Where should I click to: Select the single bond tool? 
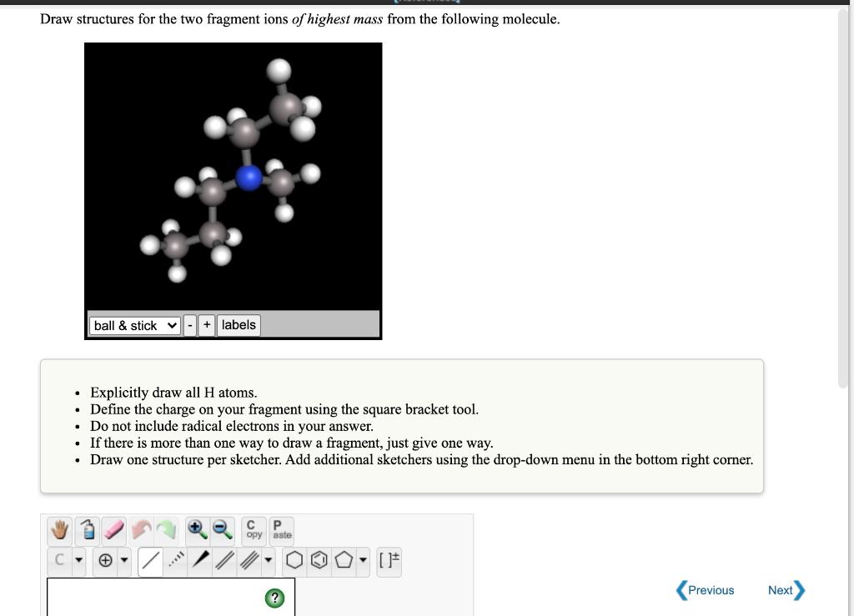click(150, 561)
